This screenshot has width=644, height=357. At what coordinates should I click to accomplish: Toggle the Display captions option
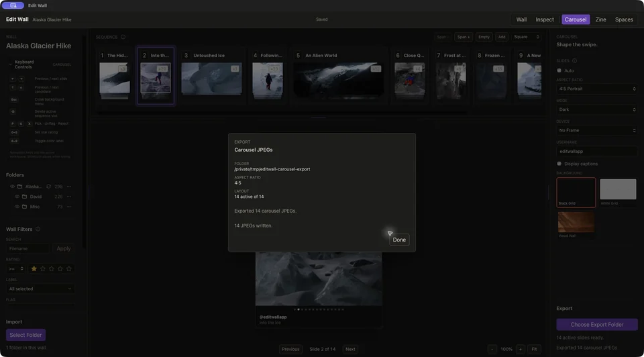click(559, 164)
